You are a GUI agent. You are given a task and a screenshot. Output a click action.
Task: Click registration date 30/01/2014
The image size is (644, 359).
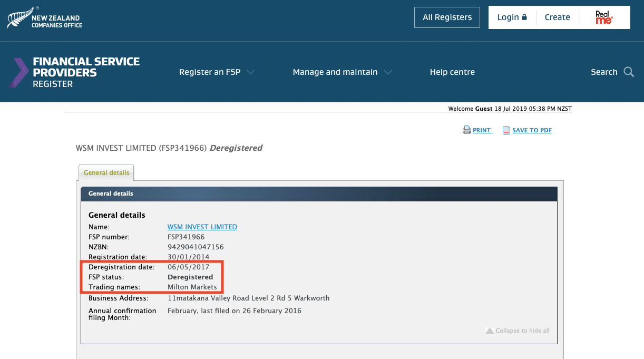[x=188, y=257]
